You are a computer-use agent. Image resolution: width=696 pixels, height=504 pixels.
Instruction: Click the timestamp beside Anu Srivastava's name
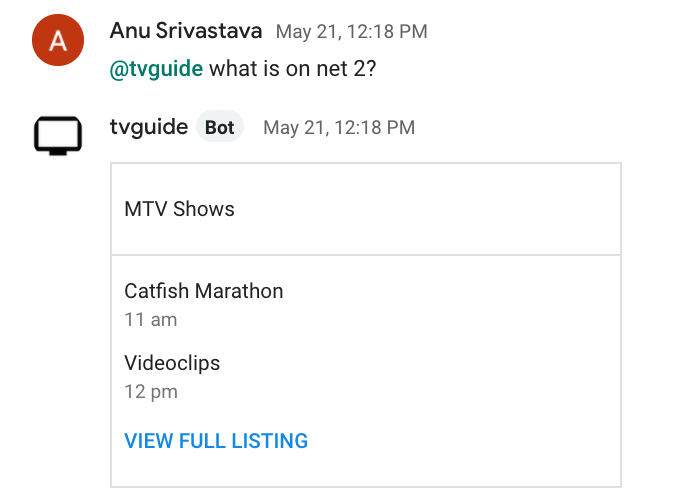[351, 32]
